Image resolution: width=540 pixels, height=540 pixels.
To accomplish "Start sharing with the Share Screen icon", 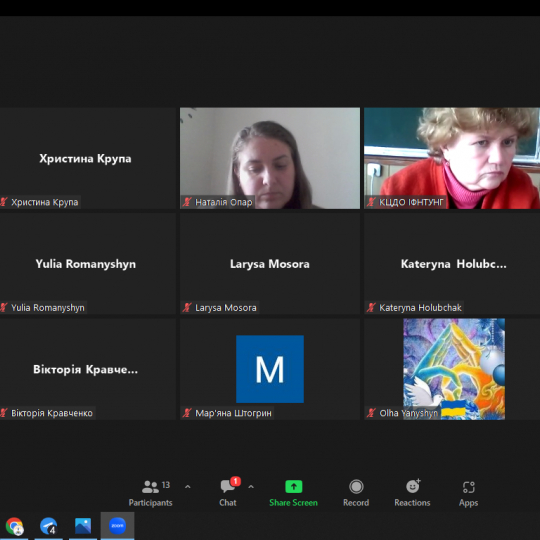I will pyautogui.click(x=293, y=493).
